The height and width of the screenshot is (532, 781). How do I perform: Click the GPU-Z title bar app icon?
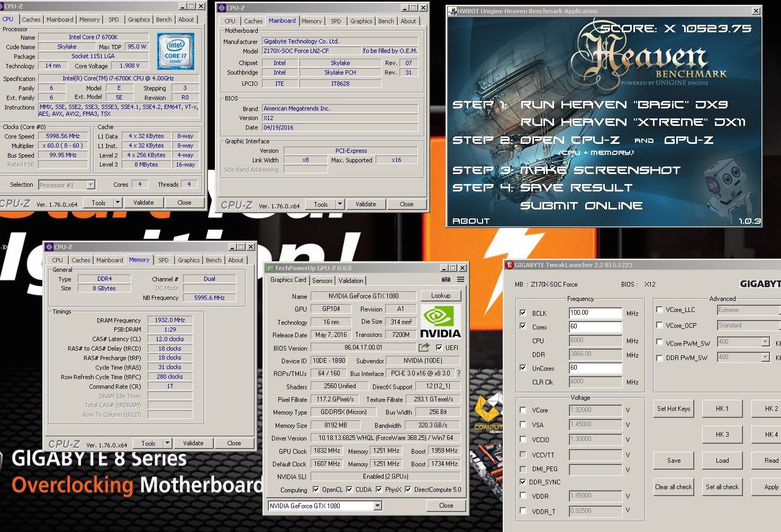click(x=270, y=268)
